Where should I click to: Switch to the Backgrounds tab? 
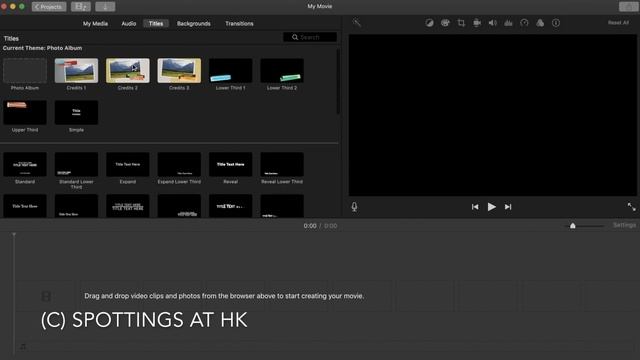point(194,24)
